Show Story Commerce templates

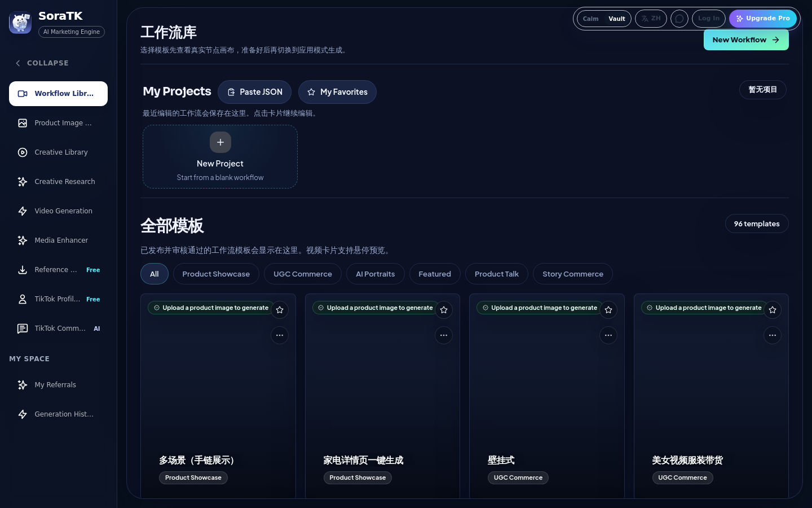573,274
